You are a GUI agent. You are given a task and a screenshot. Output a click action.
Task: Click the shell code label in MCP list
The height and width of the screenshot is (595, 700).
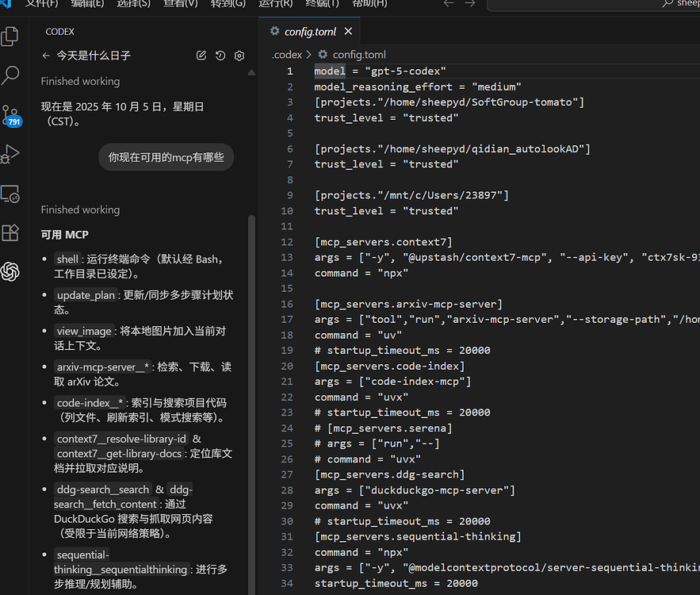pyautogui.click(x=67, y=259)
